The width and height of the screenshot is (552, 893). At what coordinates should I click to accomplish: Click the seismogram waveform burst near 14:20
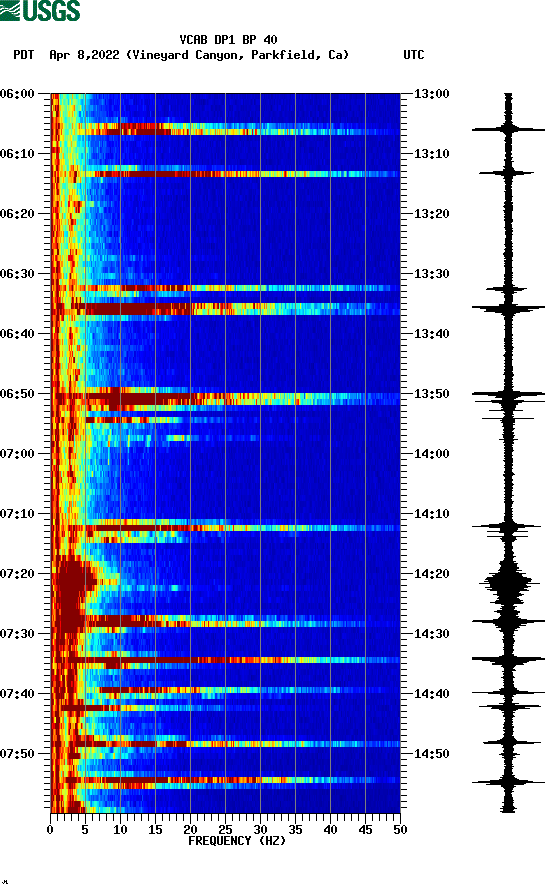coord(507,582)
